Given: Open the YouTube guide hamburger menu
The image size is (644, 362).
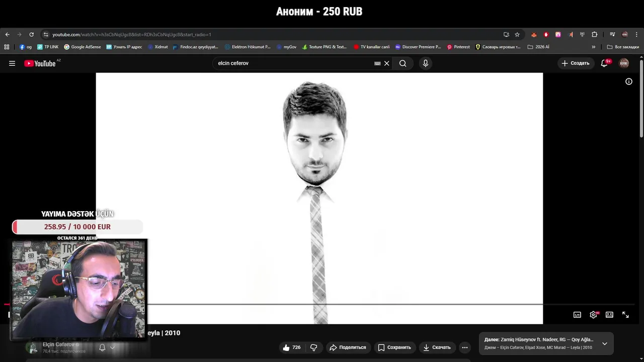Looking at the screenshot, I should tap(12, 63).
